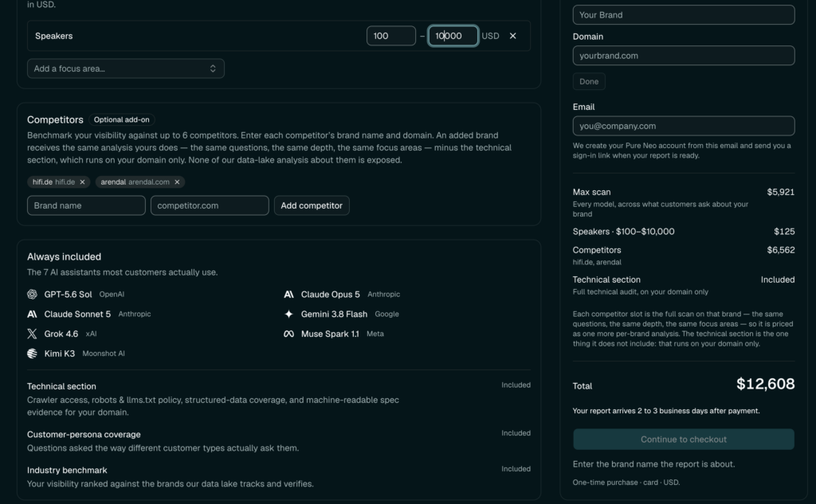Viewport: 816px width, 504px height.
Task: Focus the competitor Brand name field
Action: 86,205
